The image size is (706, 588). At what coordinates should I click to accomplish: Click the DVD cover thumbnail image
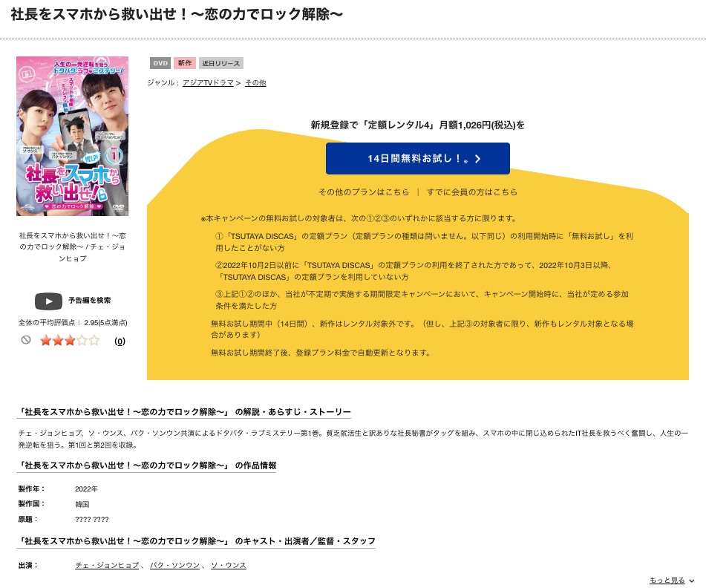[x=73, y=136]
